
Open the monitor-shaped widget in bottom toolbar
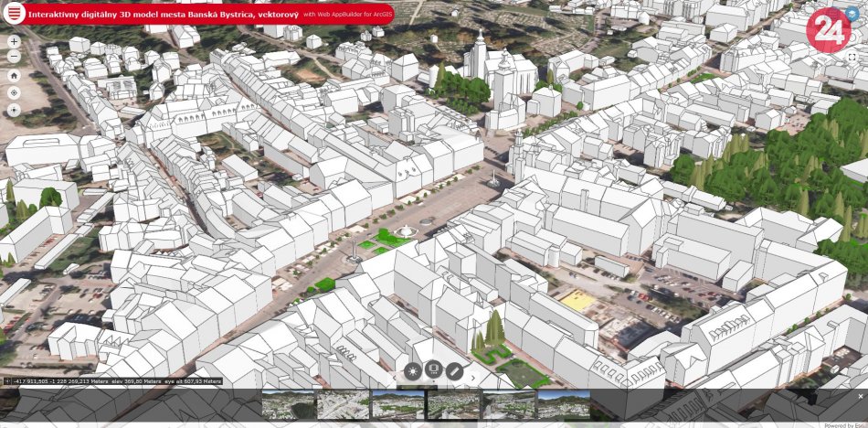coord(434,371)
